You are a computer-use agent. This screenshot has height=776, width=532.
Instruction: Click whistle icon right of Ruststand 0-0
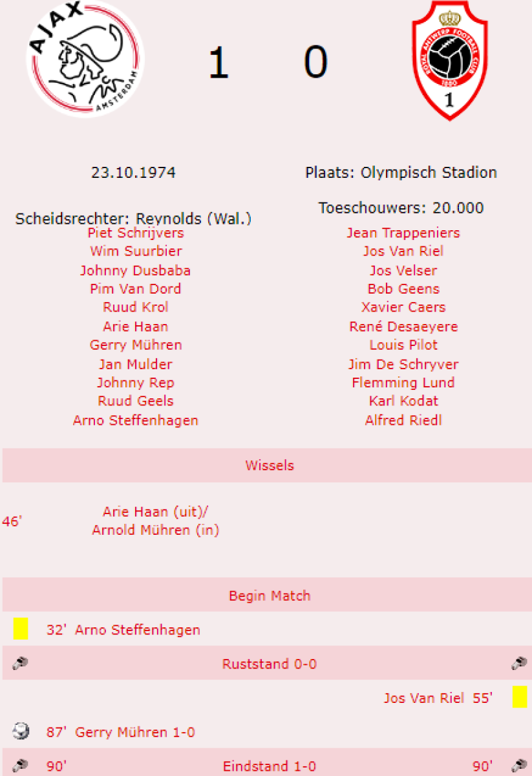518,663
